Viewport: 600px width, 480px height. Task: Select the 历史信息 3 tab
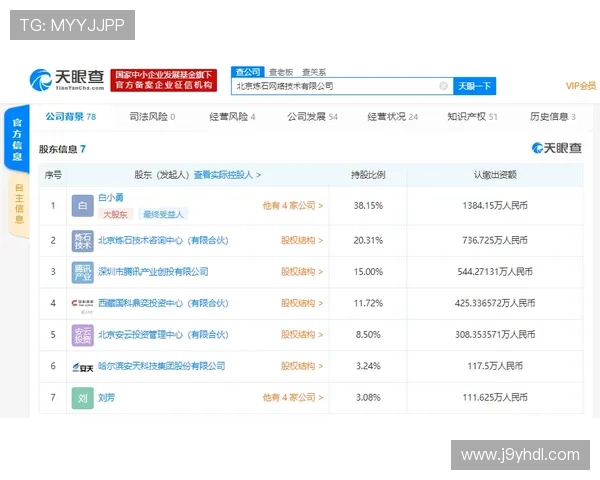553,116
